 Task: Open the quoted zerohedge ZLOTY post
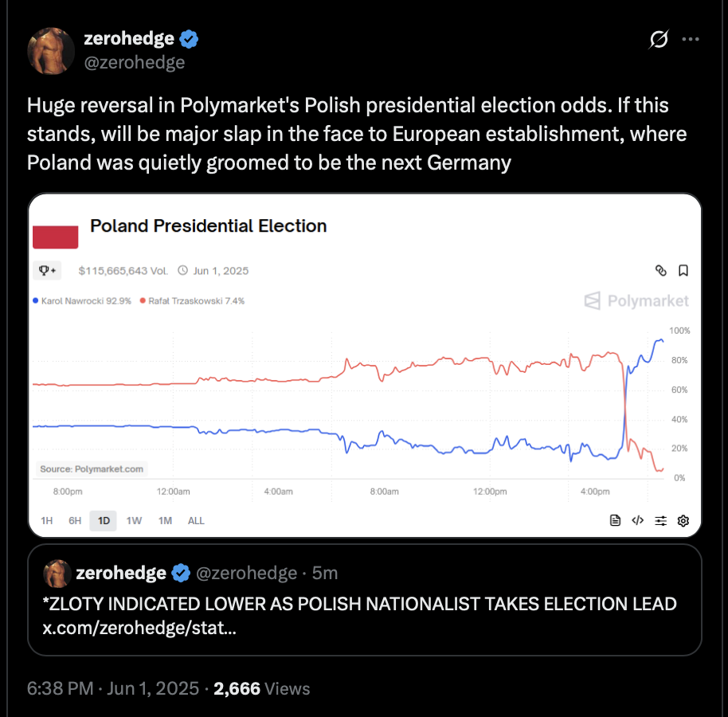pos(365,600)
